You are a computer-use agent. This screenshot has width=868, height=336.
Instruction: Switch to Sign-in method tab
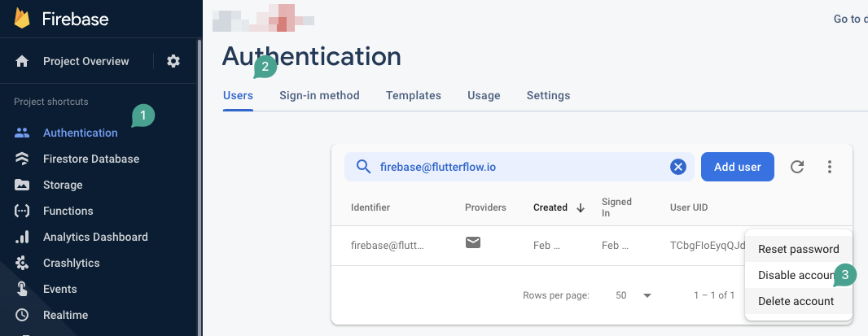[x=319, y=95]
